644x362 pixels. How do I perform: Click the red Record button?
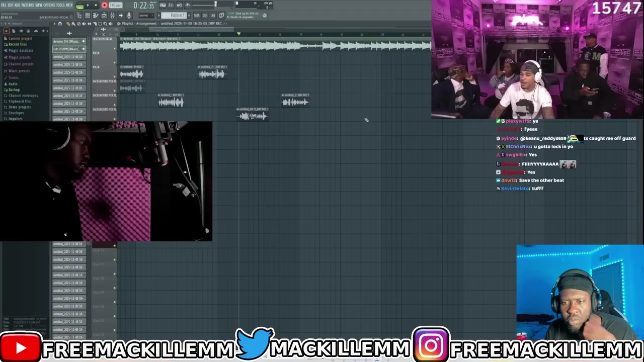[105, 5]
